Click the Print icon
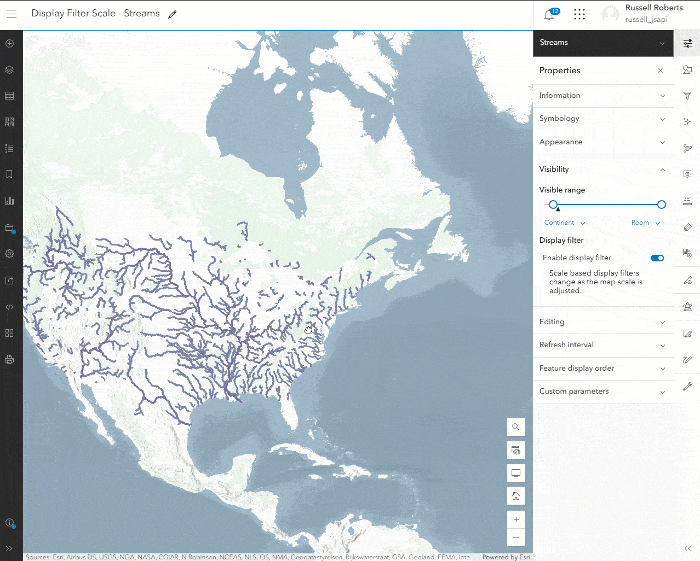This screenshot has width=700, height=561. click(x=9, y=359)
